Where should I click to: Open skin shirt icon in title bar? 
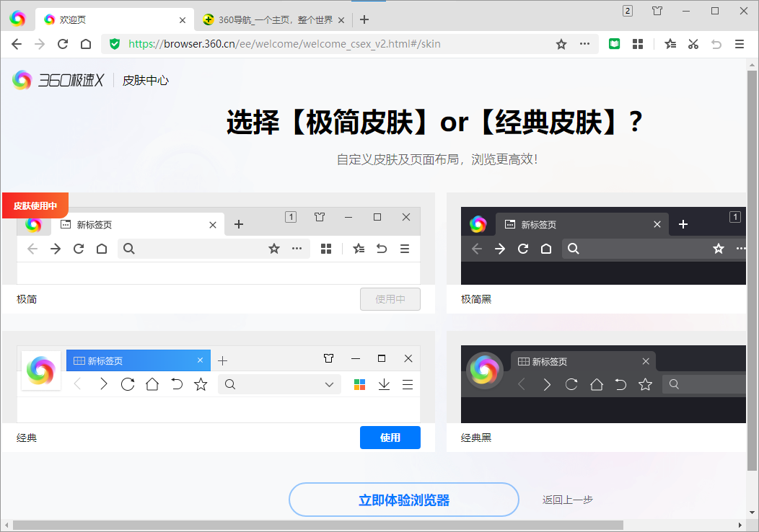pos(657,11)
